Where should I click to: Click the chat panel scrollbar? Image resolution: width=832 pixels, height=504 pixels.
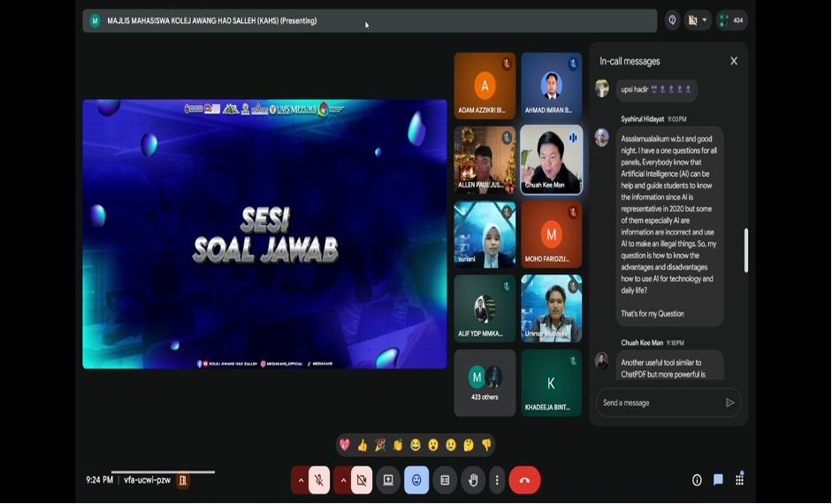[745, 250]
